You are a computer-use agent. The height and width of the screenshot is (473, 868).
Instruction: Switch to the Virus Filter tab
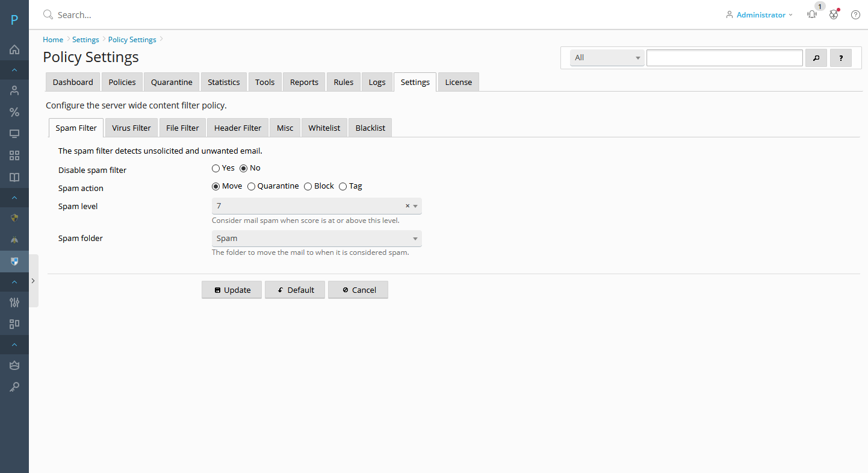click(x=131, y=128)
